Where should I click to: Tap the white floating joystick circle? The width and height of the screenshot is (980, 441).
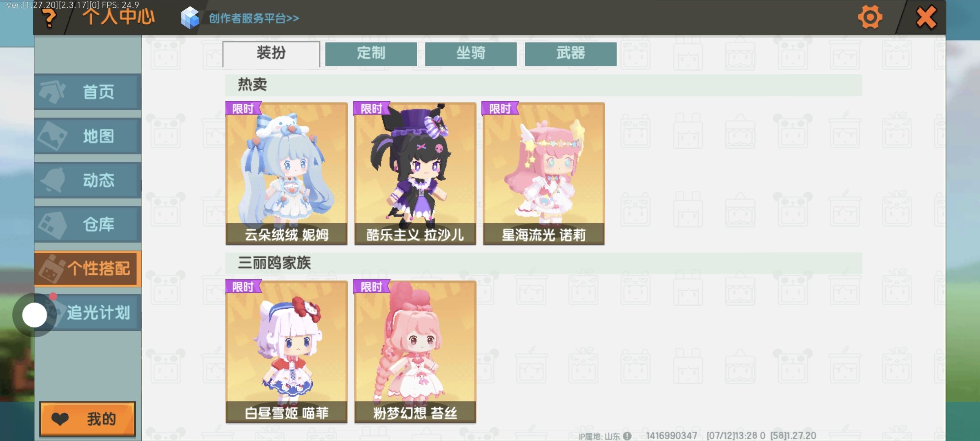(x=35, y=315)
